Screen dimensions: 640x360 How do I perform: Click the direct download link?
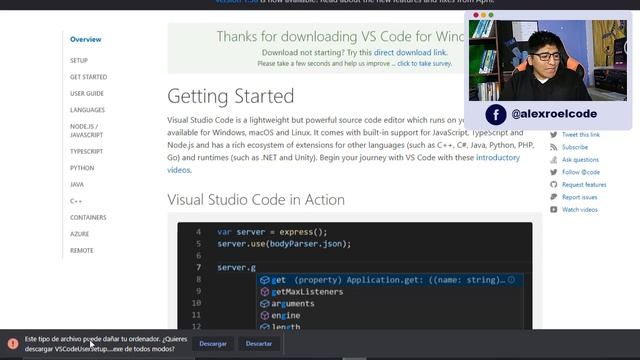coord(410,53)
